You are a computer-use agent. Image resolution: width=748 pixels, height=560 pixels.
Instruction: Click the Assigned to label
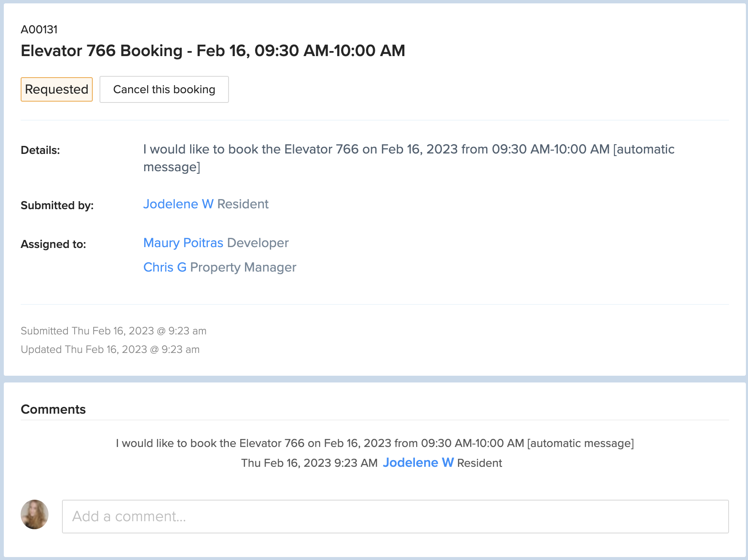pyautogui.click(x=53, y=244)
